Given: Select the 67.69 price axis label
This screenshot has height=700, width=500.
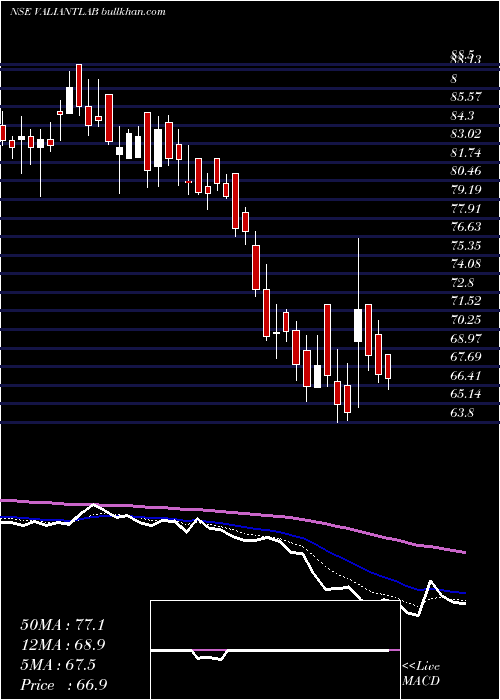Looking at the screenshot, I should pos(467,357).
